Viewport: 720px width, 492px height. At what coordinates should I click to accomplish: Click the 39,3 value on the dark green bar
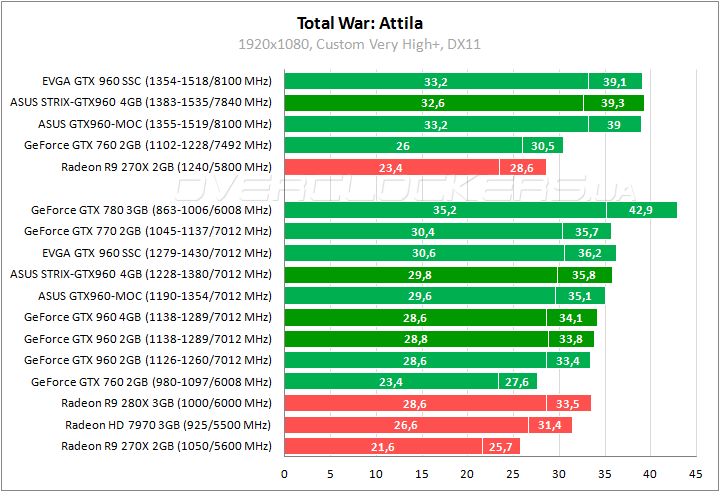coord(613,102)
